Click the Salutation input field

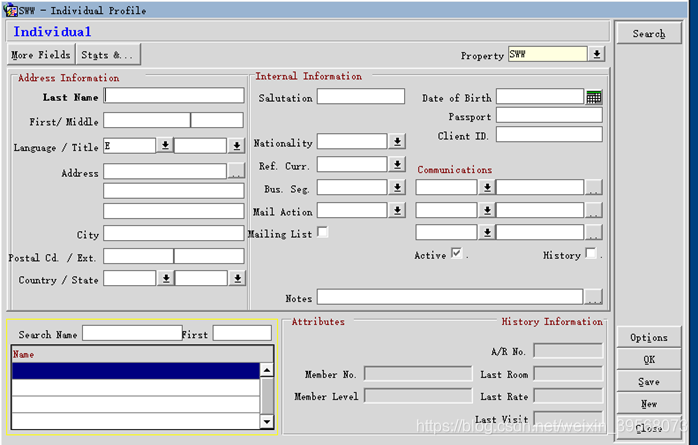[361, 96]
